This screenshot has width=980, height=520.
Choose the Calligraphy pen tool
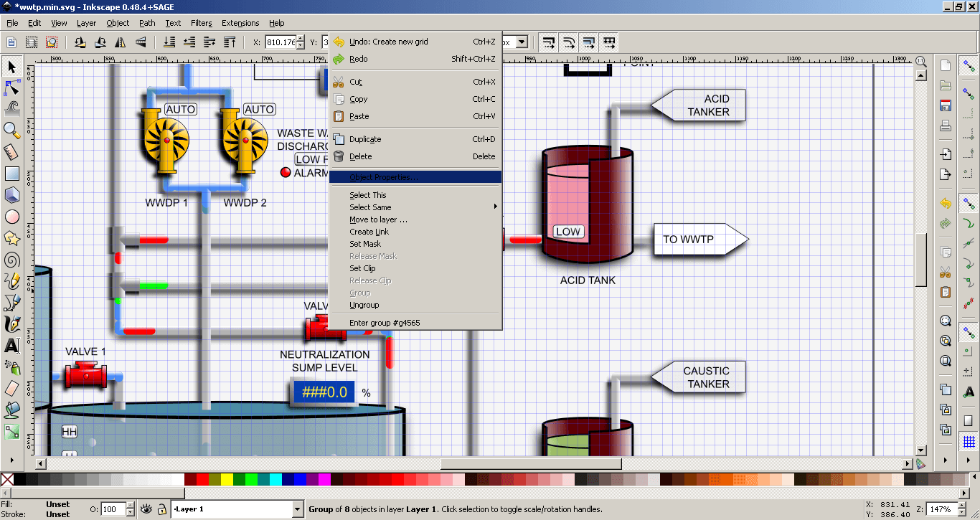point(11,323)
